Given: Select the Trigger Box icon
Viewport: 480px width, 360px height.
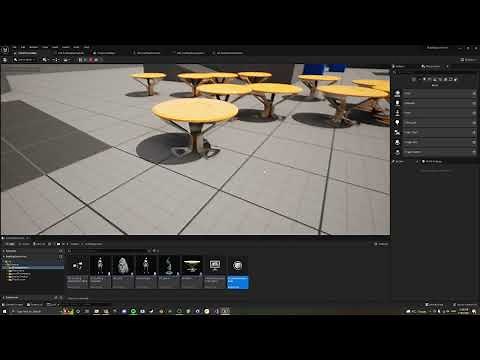Looking at the screenshot, I should point(397,142).
